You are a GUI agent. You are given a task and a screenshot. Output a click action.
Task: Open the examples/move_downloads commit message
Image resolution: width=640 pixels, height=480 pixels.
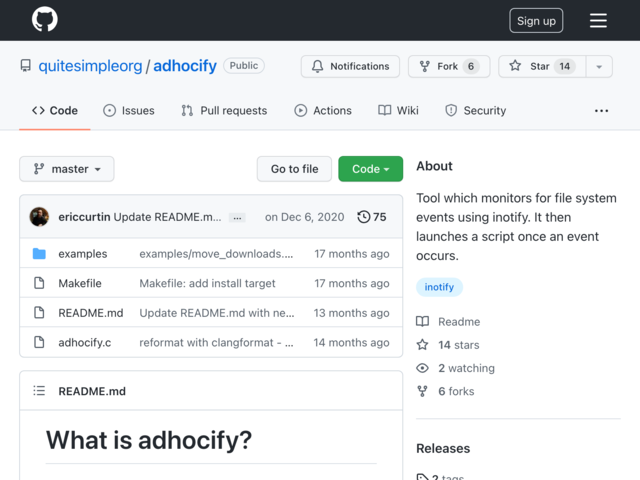pyautogui.click(x=216, y=254)
